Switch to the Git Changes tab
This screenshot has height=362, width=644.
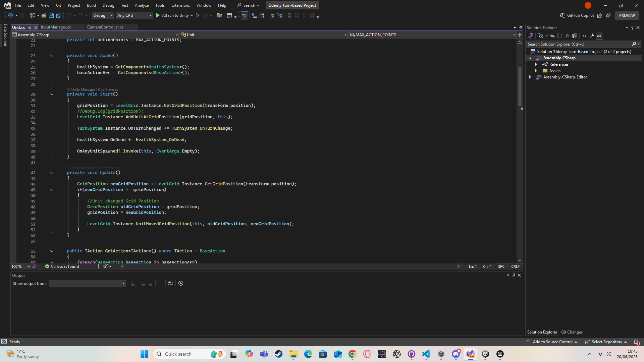pos(572,332)
